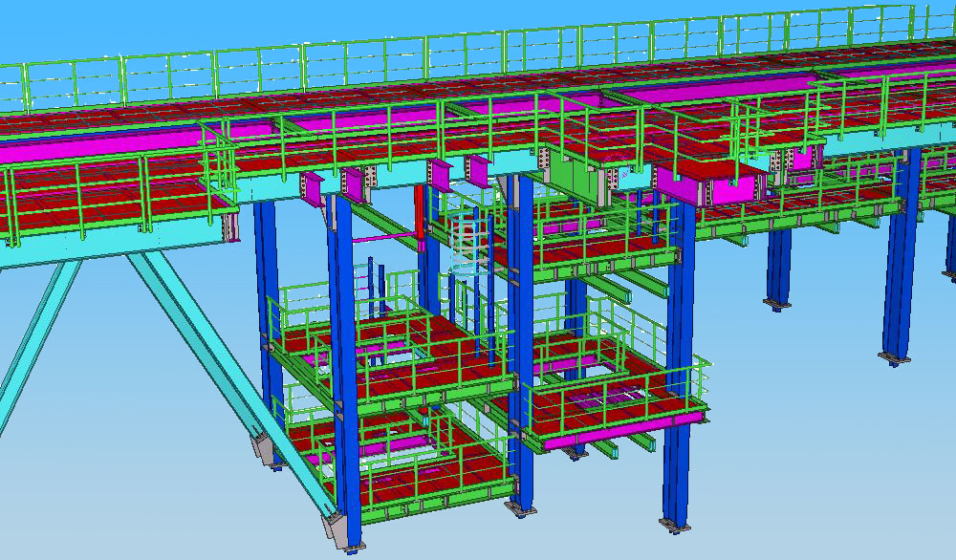Screen dimensions: 956x560
Task: Select the thin horizontal magenta rod beside red post
Action: 383,236
